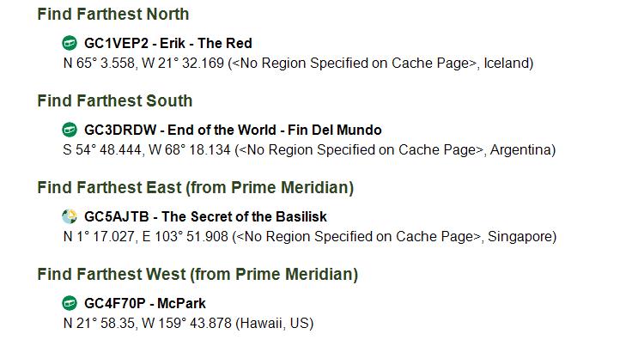Click the word Singapore in region text
The image size is (644, 346).
pos(519,237)
